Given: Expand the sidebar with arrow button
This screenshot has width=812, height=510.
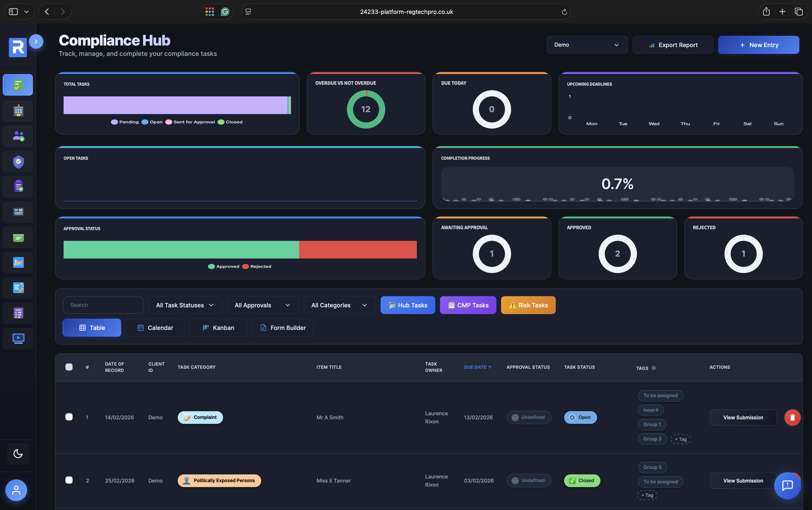Looking at the screenshot, I should click(36, 42).
